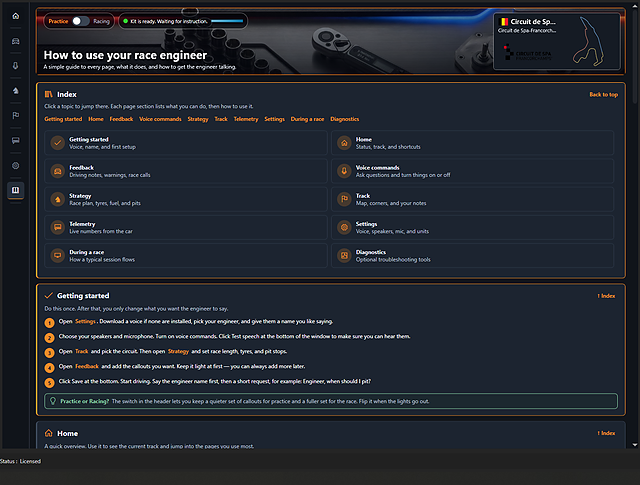Follow the Settings link in step 1
The image size is (640, 485).
[x=85, y=321]
